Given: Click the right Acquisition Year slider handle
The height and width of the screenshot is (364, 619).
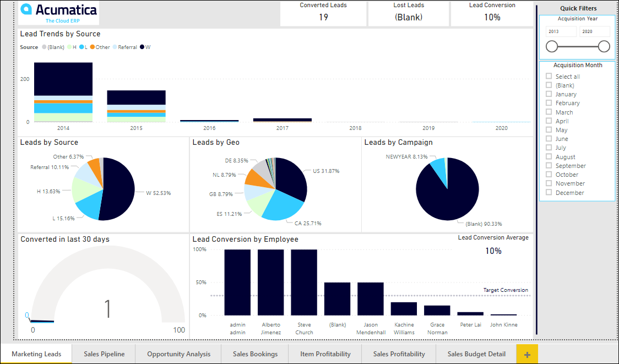Looking at the screenshot, I should point(604,47).
